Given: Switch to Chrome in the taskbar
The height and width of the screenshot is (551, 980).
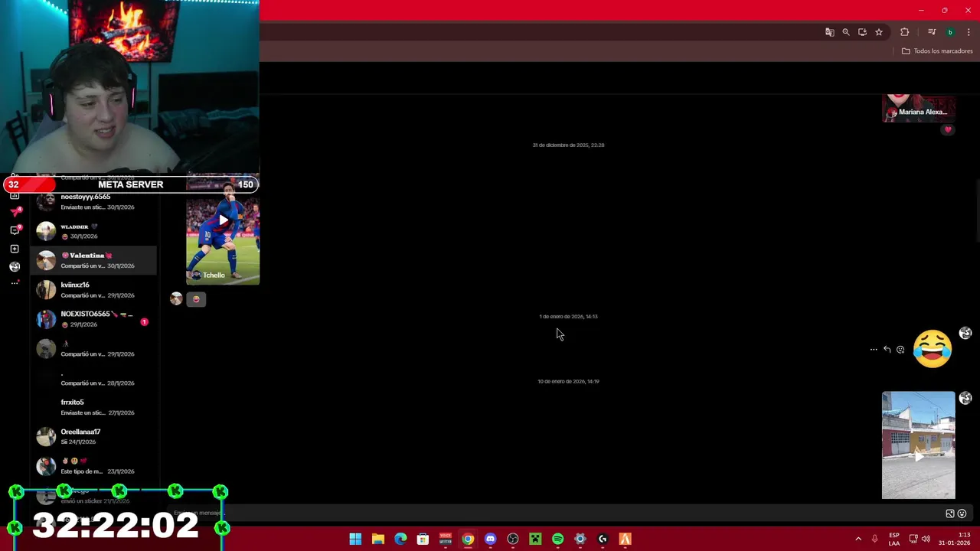Looking at the screenshot, I should tap(468, 539).
